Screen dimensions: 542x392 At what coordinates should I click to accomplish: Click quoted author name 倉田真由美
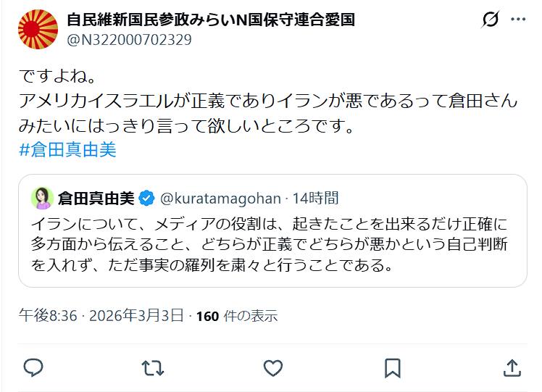96,198
